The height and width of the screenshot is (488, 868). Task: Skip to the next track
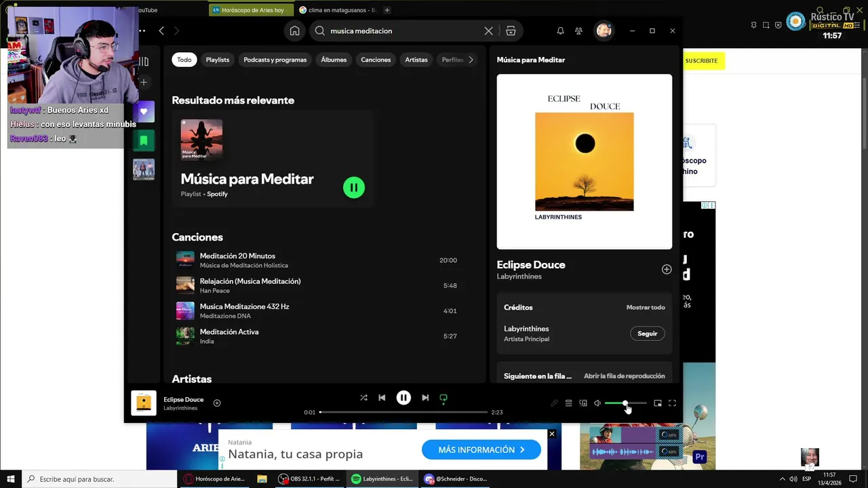pyautogui.click(x=425, y=398)
